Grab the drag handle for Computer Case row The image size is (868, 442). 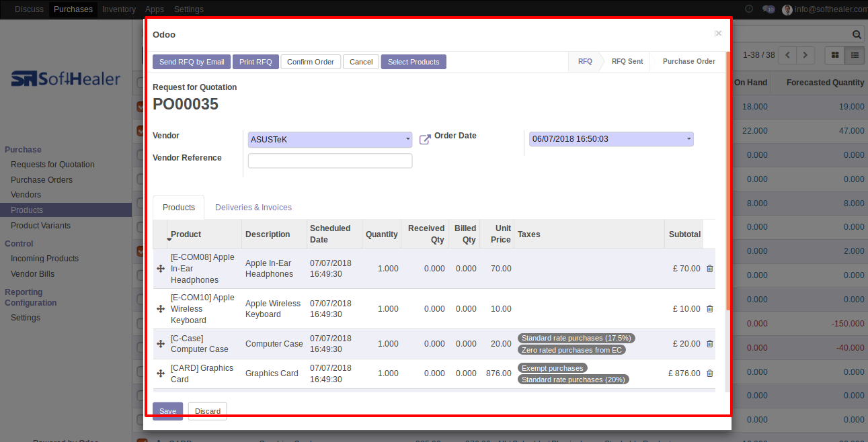[x=161, y=344]
